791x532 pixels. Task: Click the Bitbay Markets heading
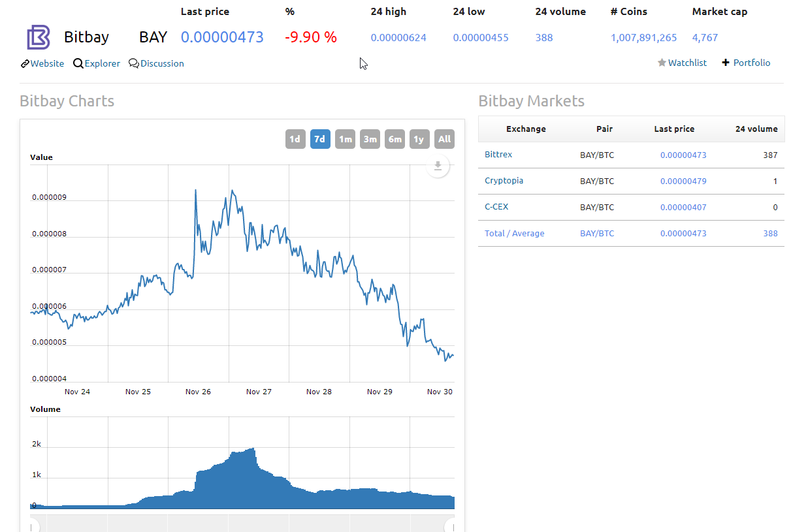tap(532, 101)
